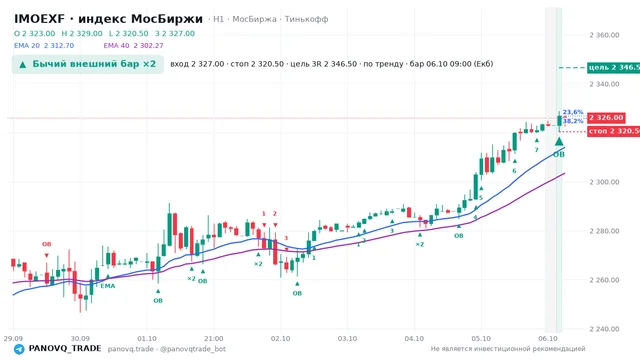Click the 2 280.00 price axis label
Viewport: 640px width, 360px height.
(604, 231)
